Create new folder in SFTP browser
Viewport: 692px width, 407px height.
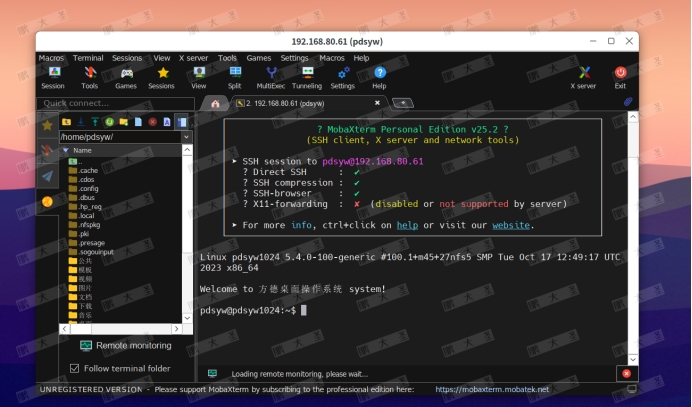point(124,122)
